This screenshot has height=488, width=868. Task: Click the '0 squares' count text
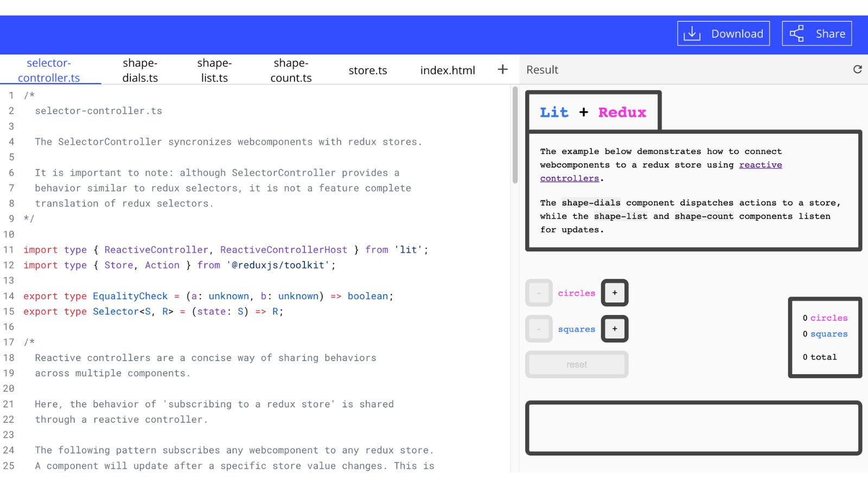(x=825, y=334)
